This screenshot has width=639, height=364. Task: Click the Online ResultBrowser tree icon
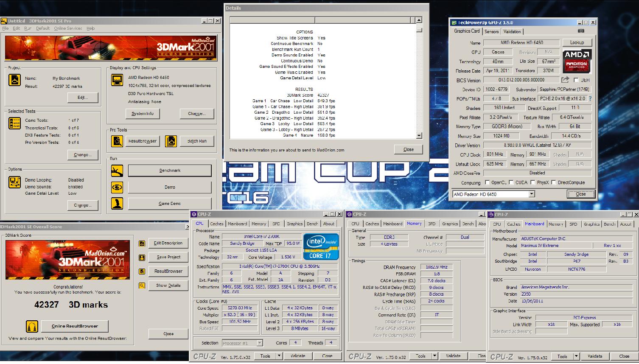point(31,326)
